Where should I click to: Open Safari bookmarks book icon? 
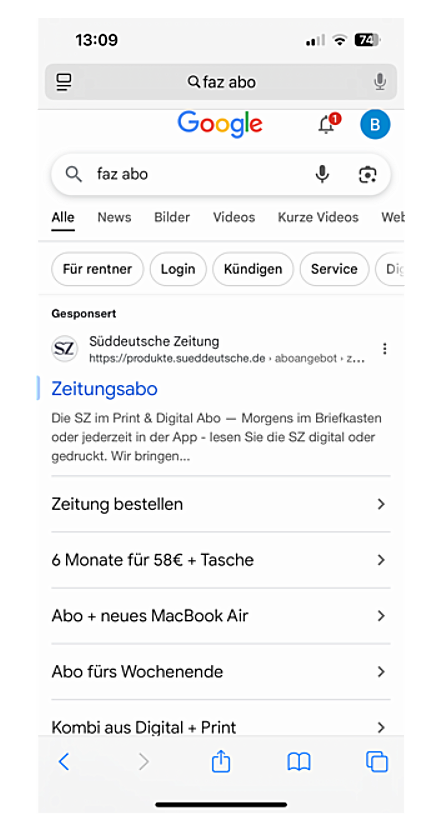[x=299, y=762]
